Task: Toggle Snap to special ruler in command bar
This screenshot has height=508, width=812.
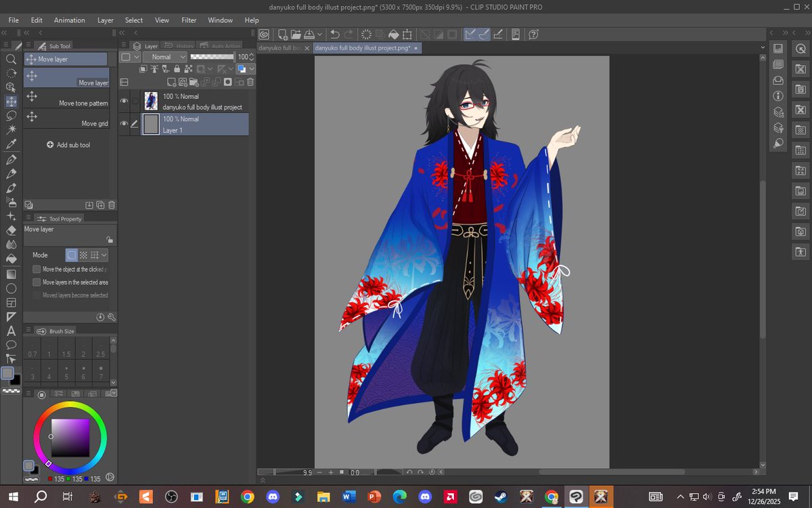Action: [x=483, y=34]
